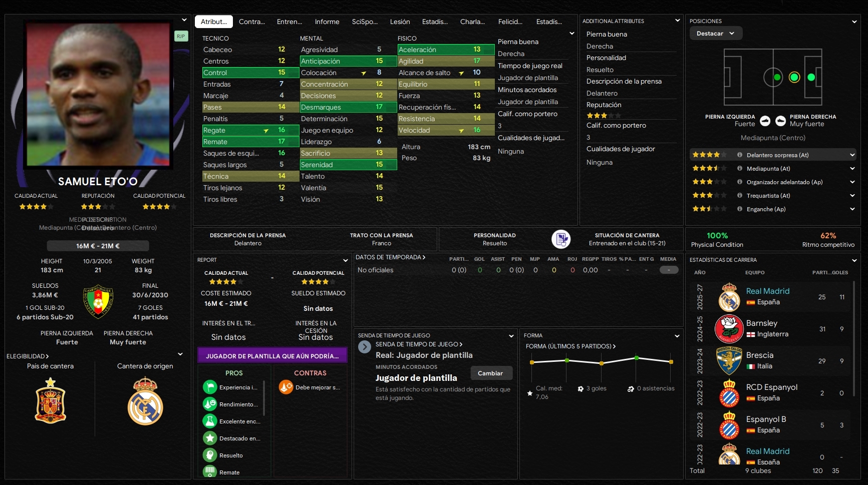Click the Pierna derecha foot icon
Viewport: 868px width, 485px height.
(780, 121)
